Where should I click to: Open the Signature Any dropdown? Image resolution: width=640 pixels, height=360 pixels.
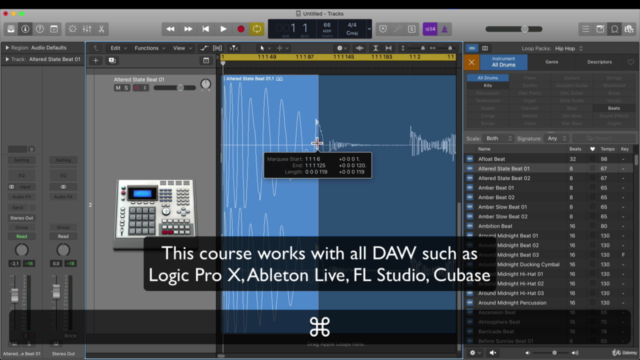pos(557,138)
